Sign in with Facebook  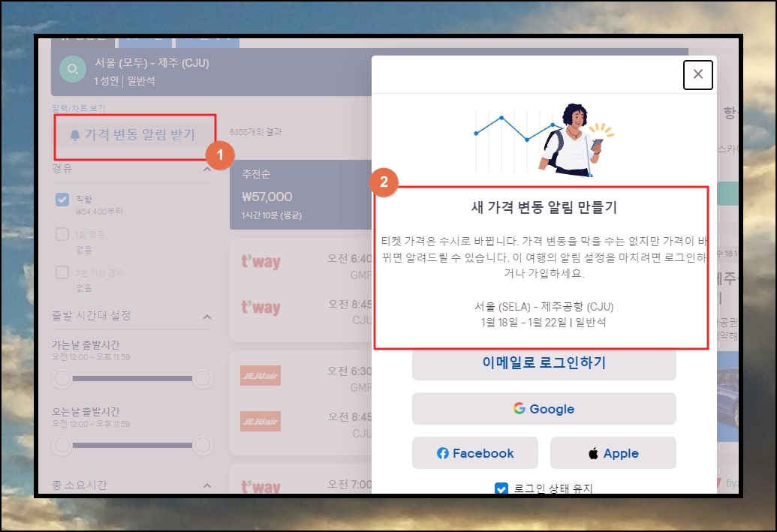click(474, 452)
